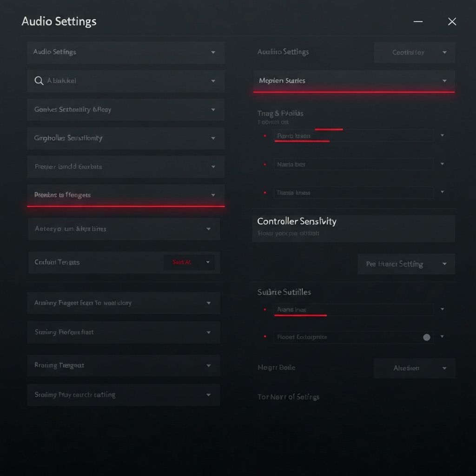Click the Tor Nerr of Settings link
476x476 pixels.
[x=289, y=397]
